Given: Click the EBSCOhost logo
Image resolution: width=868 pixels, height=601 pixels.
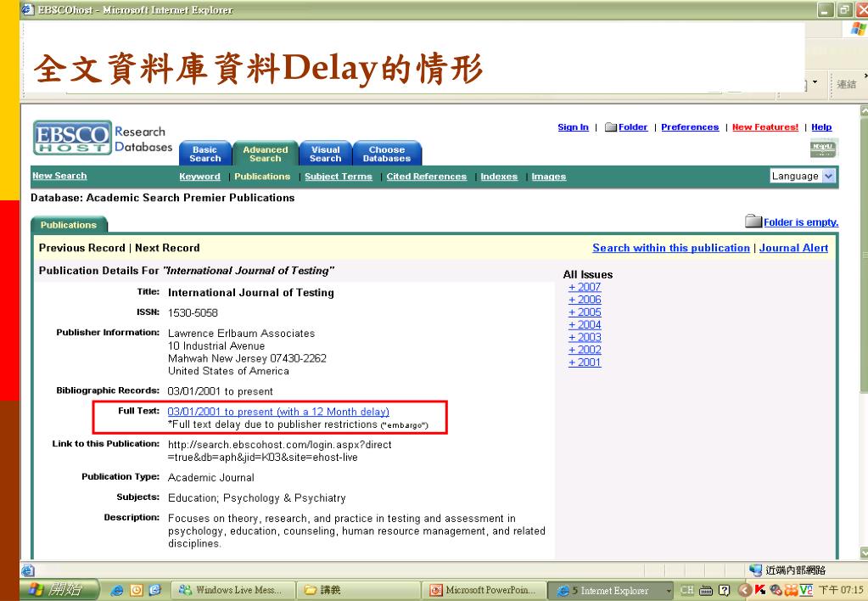Looking at the screenshot, I should [72, 138].
